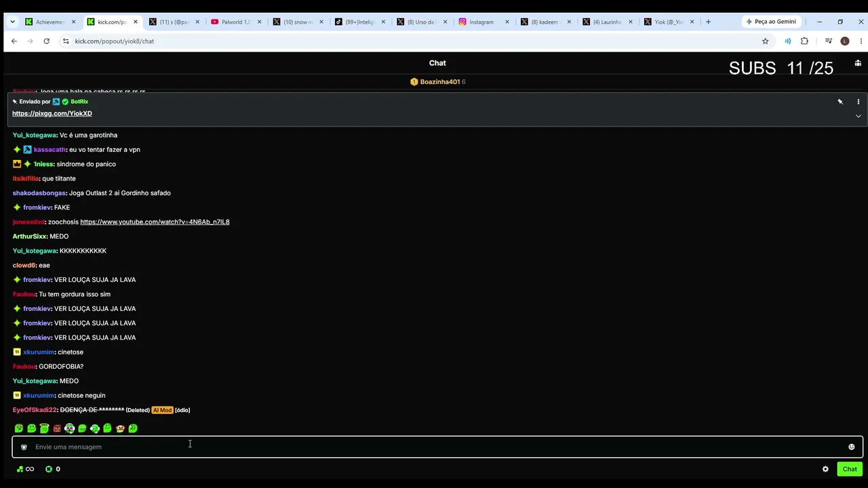Switch to the Instagram tab
This screenshot has width=868, height=488.
(483, 22)
